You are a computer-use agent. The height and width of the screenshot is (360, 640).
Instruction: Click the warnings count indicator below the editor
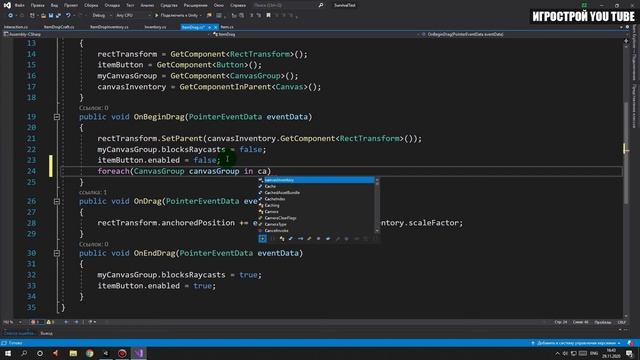click(51, 322)
